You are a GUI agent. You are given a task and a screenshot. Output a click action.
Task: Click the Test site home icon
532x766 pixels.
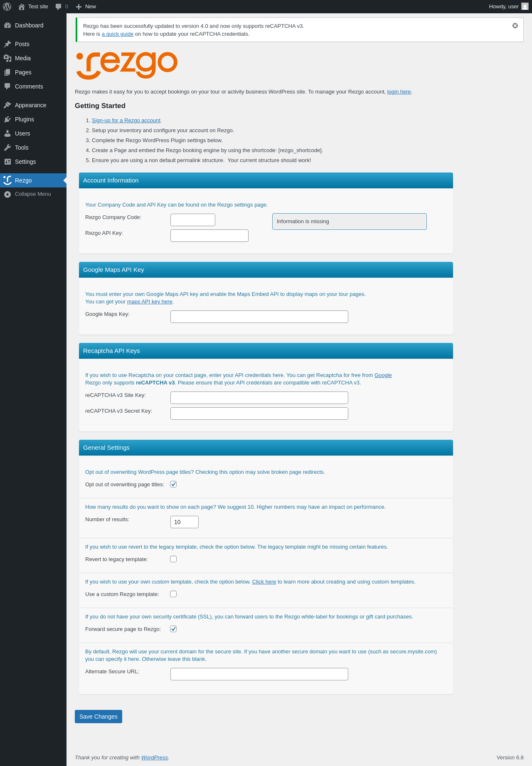(22, 7)
